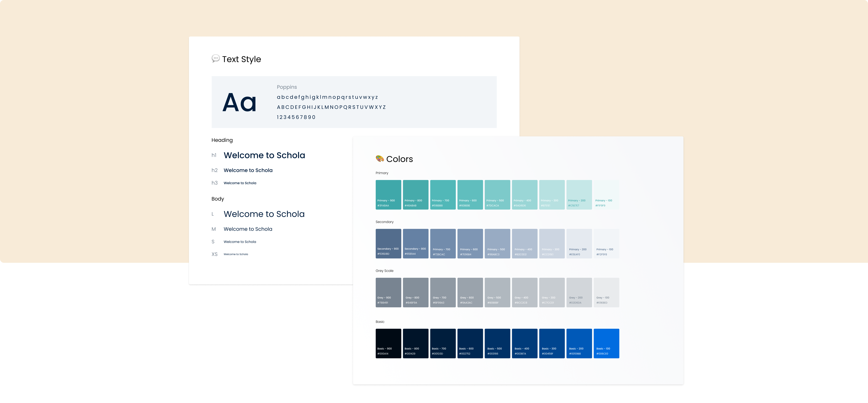Click the "Heading" section label
This screenshot has width=868, height=403.
(x=222, y=140)
